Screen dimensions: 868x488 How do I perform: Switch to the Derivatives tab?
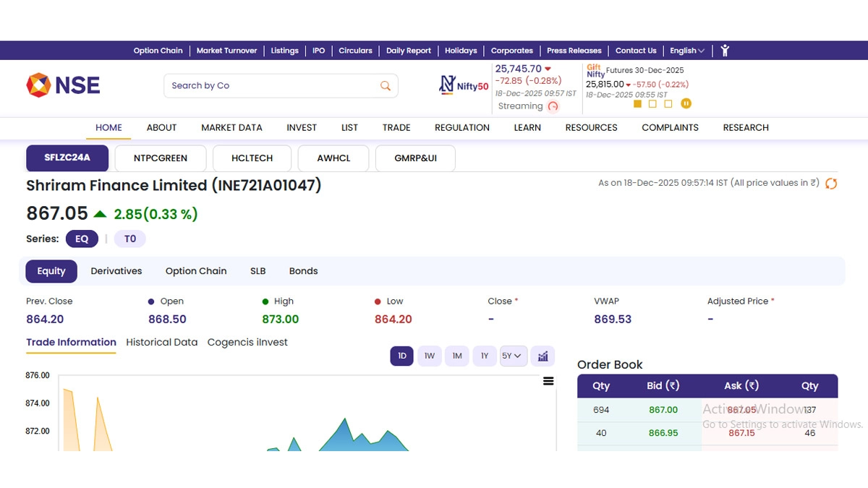pyautogui.click(x=116, y=271)
